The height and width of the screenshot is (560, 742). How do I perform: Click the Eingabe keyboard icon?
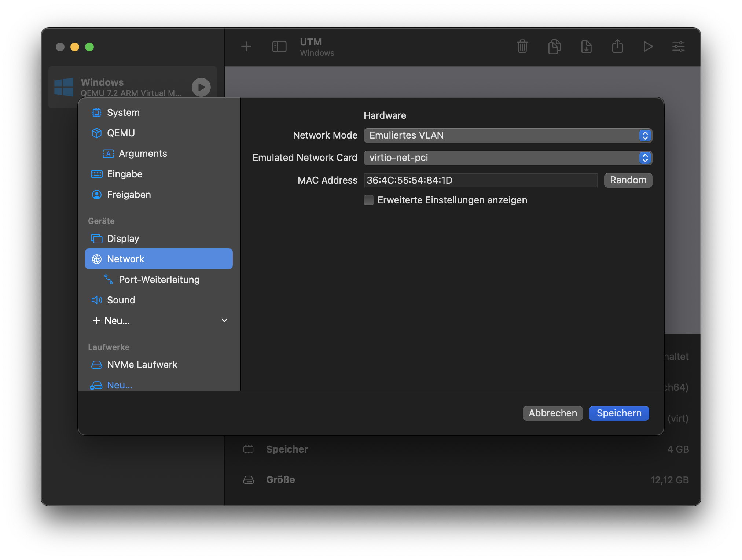(96, 174)
